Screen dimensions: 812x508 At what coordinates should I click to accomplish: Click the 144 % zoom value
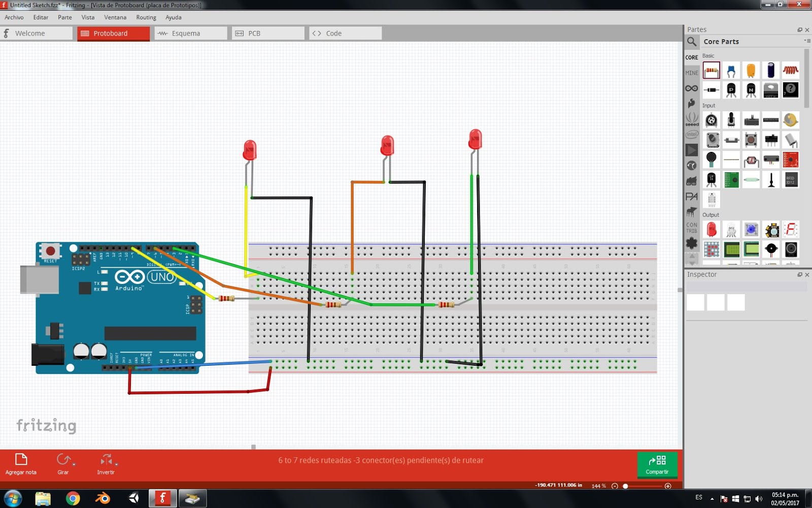pos(599,486)
